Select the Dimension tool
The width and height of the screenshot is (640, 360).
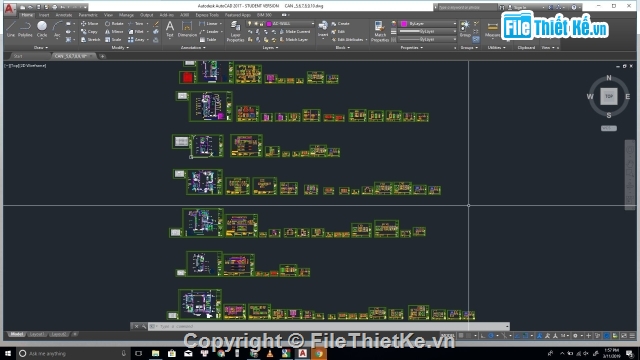point(187,29)
